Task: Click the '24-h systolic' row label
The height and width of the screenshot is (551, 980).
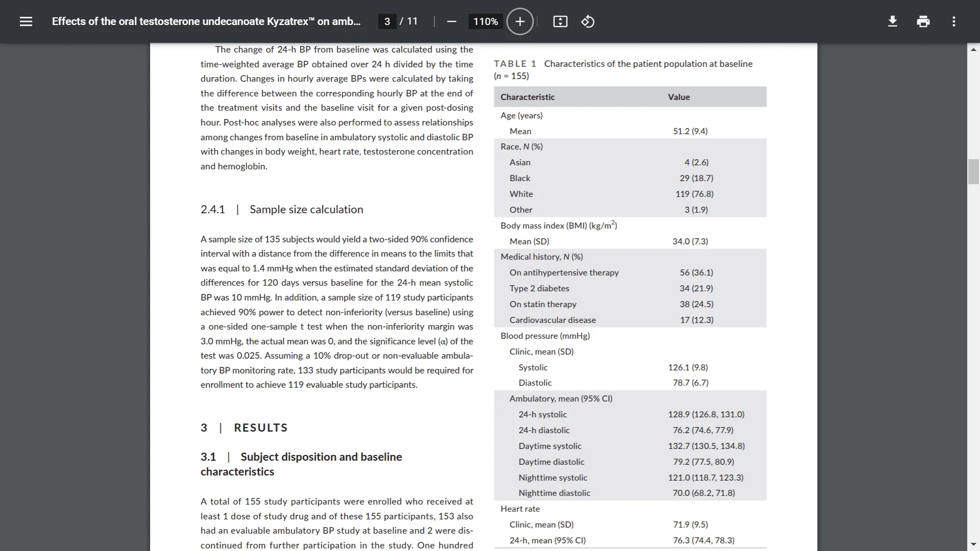Action: [543, 414]
